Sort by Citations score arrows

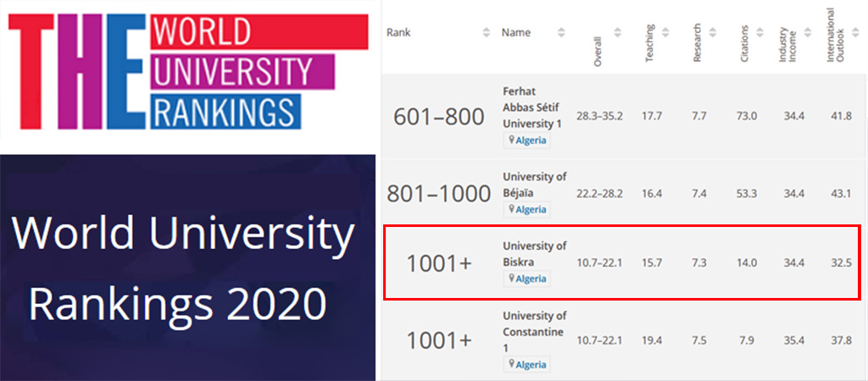click(x=759, y=32)
